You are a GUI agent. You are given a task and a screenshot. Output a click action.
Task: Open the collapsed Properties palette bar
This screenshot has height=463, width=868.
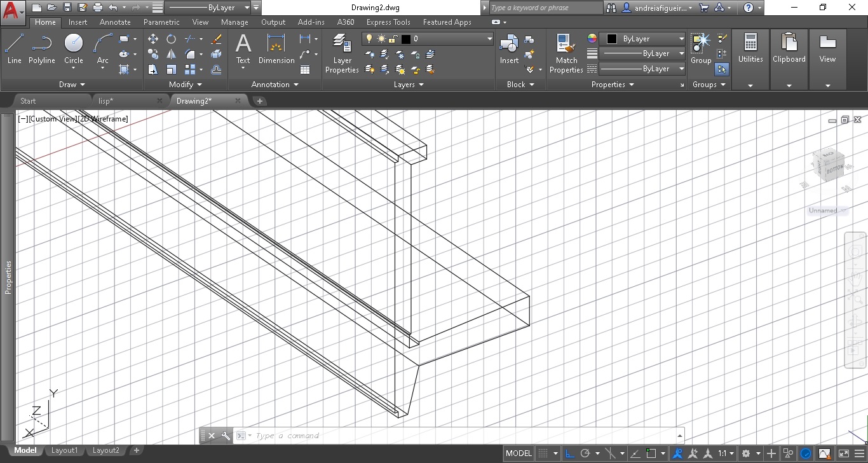tap(8, 277)
